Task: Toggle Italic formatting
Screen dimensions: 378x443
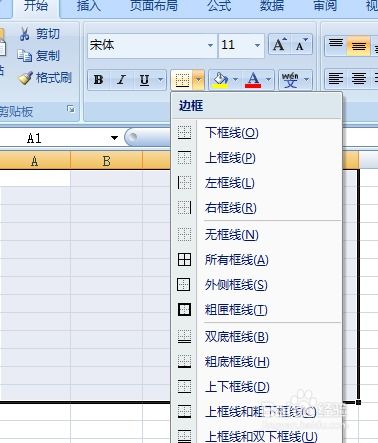Action: tap(121, 80)
